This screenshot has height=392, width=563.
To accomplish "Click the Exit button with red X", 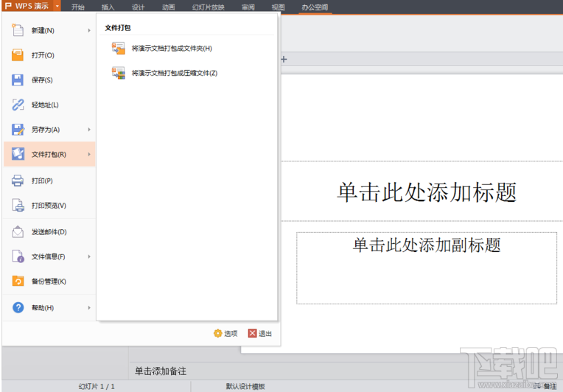I will point(260,334).
